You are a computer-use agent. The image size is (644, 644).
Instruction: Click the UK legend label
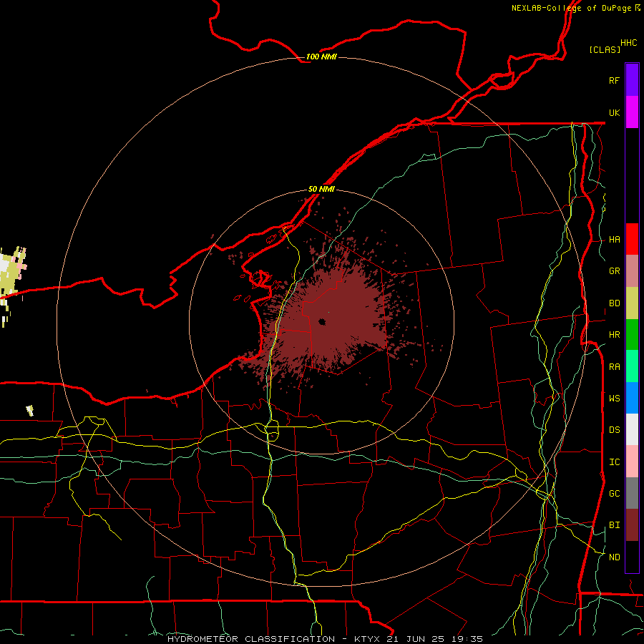coord(614,112)
